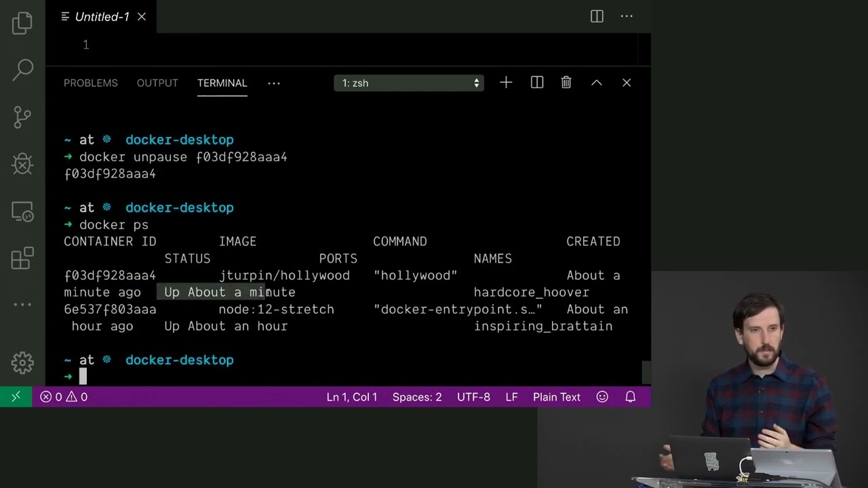Click the remote window indicator in status bar
The image size is (868, 488).
[16, 396]
